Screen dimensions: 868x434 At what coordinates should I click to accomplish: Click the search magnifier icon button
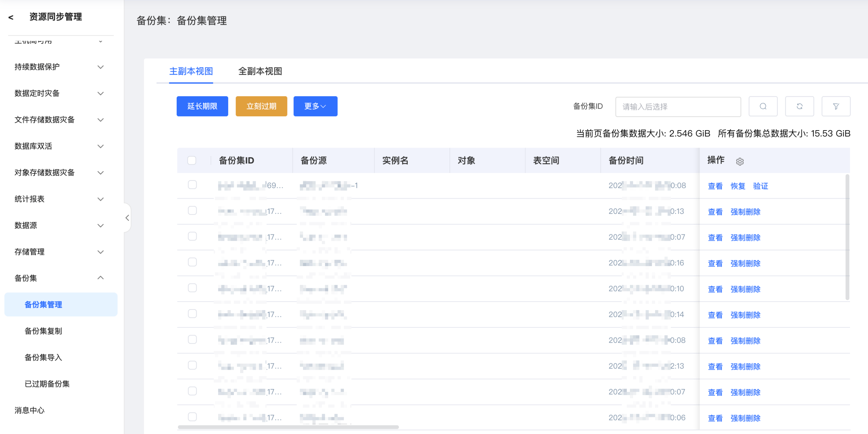763,106
